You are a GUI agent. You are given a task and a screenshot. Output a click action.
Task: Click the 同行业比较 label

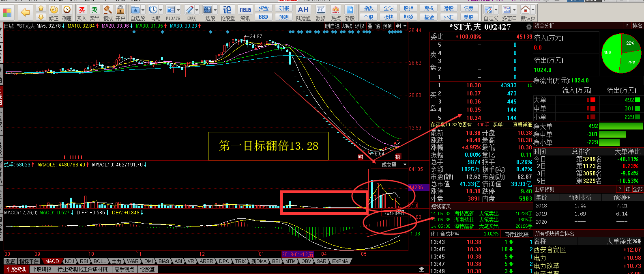point(516,234)
